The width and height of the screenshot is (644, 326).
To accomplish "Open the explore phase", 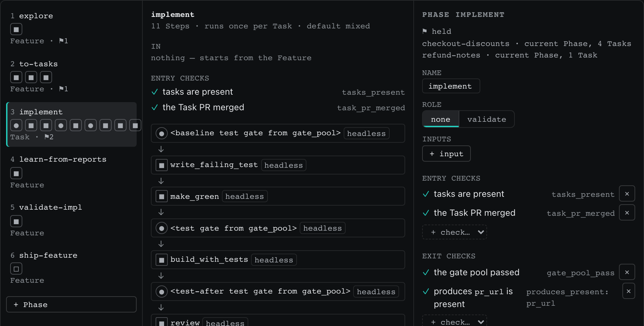I will point(71,29).
